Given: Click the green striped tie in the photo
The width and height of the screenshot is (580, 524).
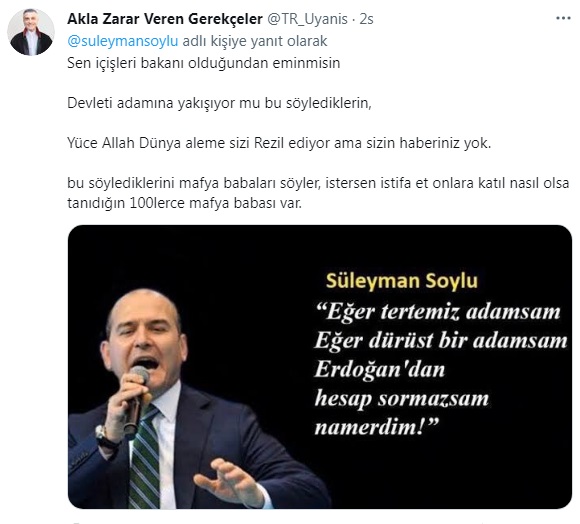Looking at the screenshot, I should (145, 458).
